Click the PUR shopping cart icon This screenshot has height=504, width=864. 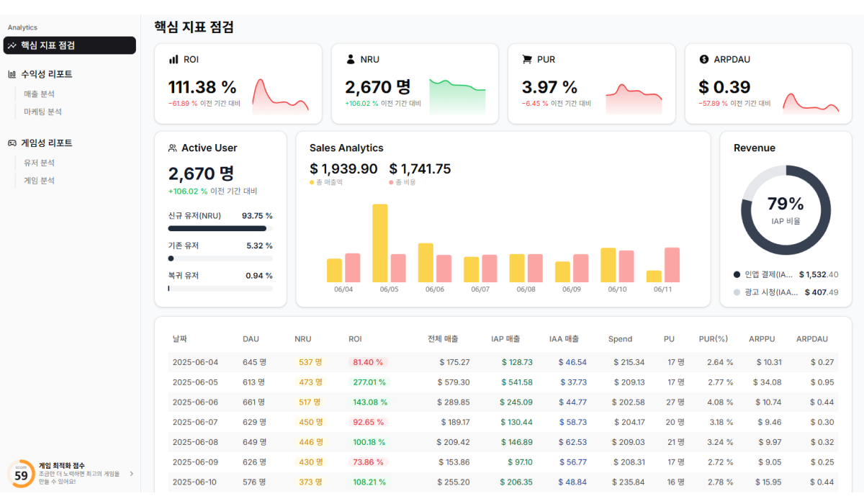527,59
